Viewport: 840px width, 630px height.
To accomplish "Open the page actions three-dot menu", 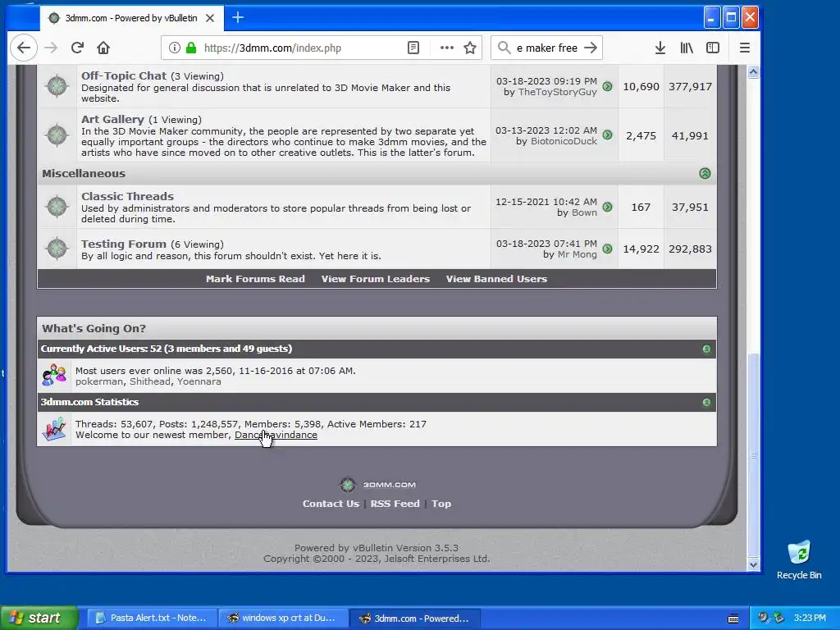I will pos(447,48).
